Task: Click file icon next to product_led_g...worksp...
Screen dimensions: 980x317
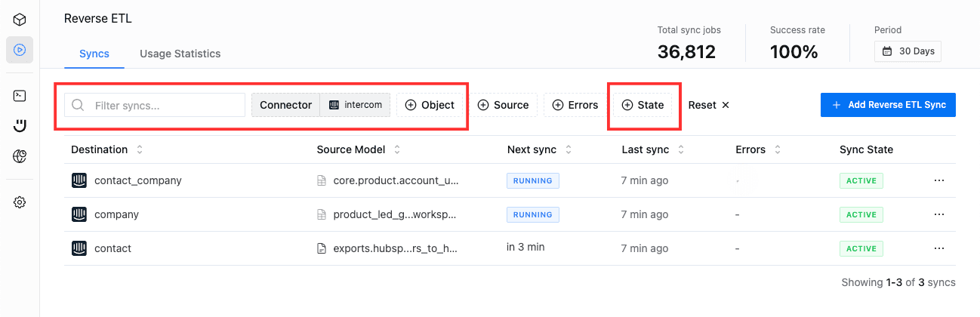Action: pos(322,215)
